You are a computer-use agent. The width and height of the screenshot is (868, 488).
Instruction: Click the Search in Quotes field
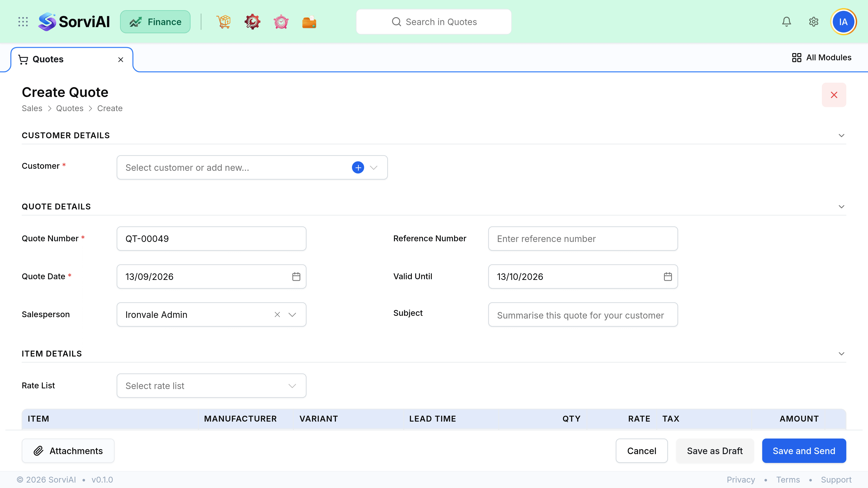coord(434,22)
